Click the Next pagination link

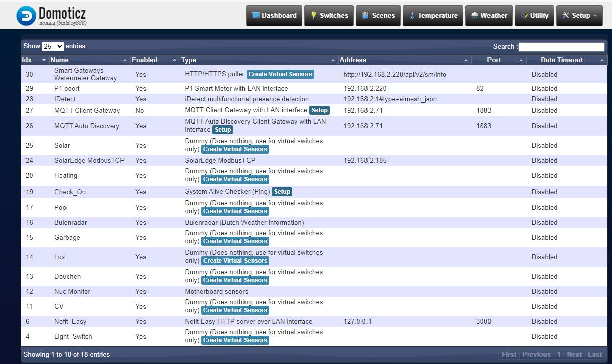[574, 354]
